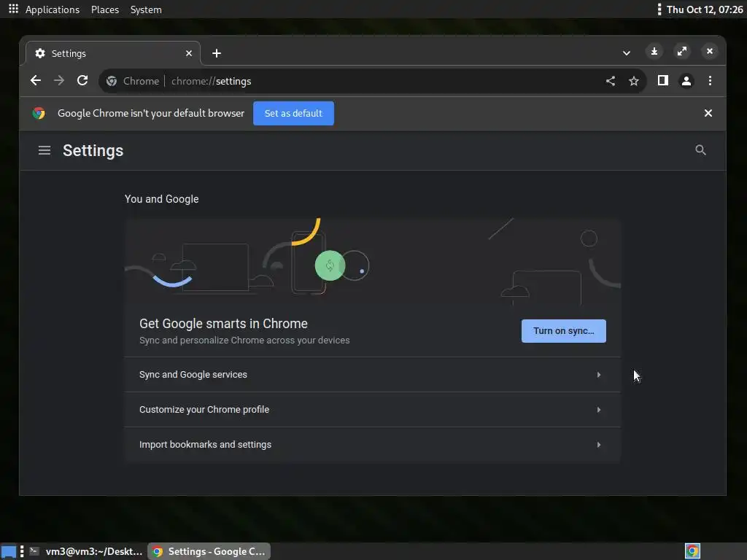This screenshot has width=747, height=560.
Task: Click the forward navigation arrow
Action: tap(59, 80)
